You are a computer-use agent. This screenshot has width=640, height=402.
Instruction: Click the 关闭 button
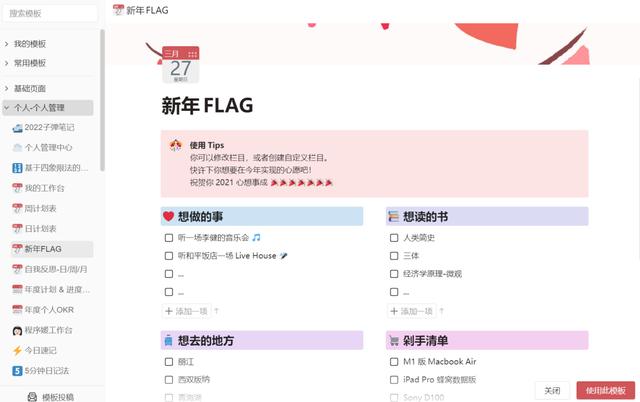[552, 390]
